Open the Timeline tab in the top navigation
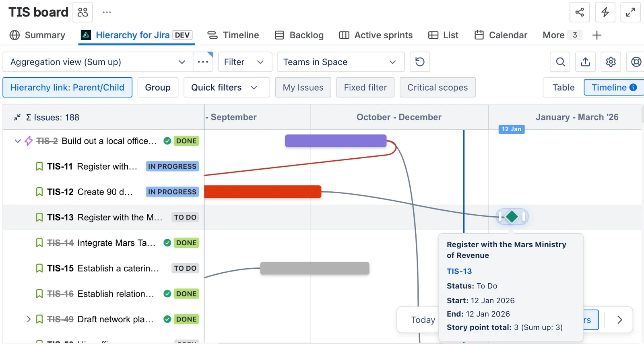This screenshot has height=344, width=644. tap(233, 35)
